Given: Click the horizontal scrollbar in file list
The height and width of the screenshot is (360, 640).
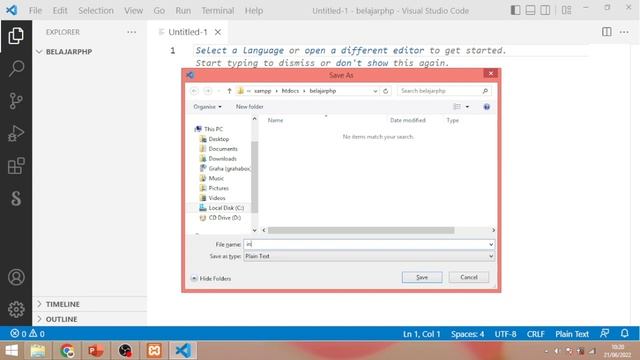Looking at the screenshot, I should (x=361, y=230).
